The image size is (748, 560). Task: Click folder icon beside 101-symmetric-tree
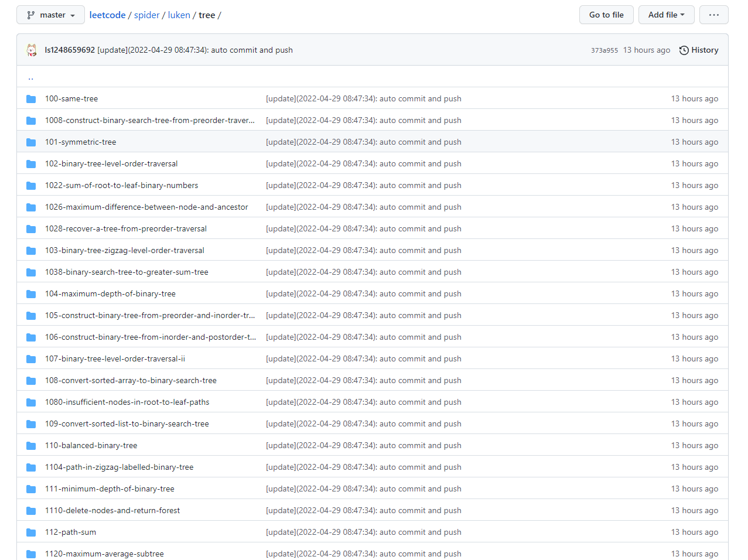[x=31, y=142]
